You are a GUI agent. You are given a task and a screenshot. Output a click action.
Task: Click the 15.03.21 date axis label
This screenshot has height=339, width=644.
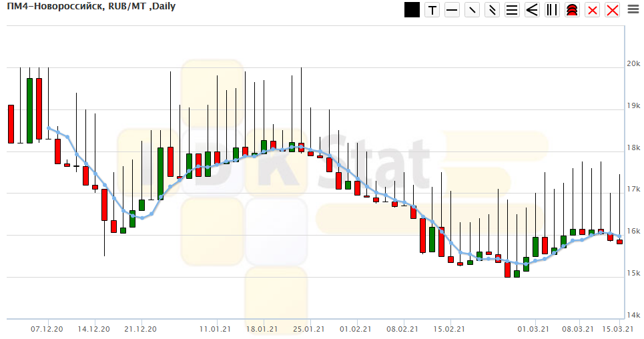[616, 329]
